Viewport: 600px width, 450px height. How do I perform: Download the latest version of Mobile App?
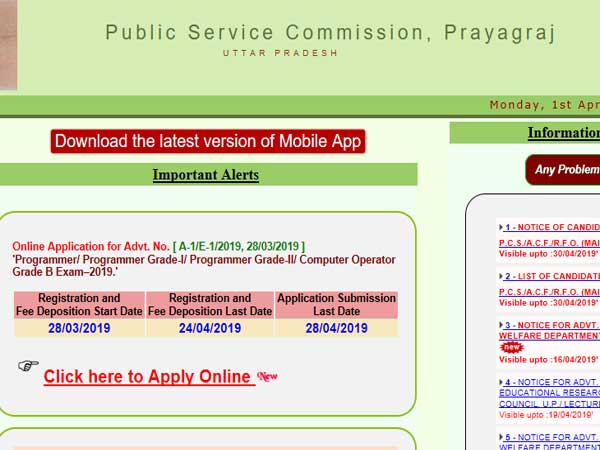tap(208, 141)
